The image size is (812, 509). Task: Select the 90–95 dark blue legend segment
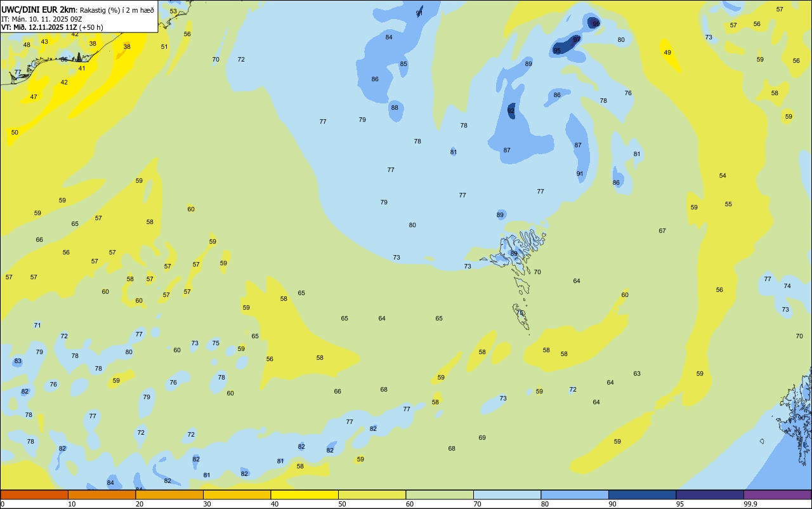pyautogui.click(x=642, y=494)
